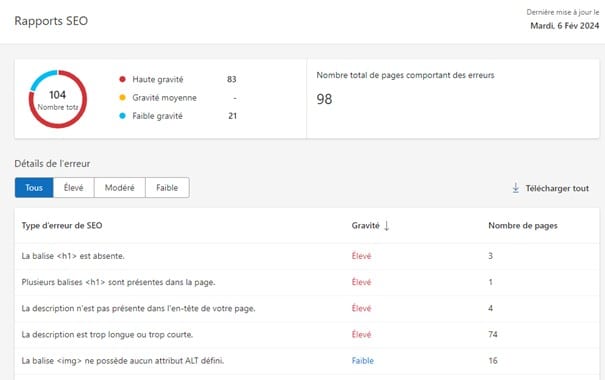Click the download arrow icon
This screenshot has height=380, width=605.
pos(515,188)
